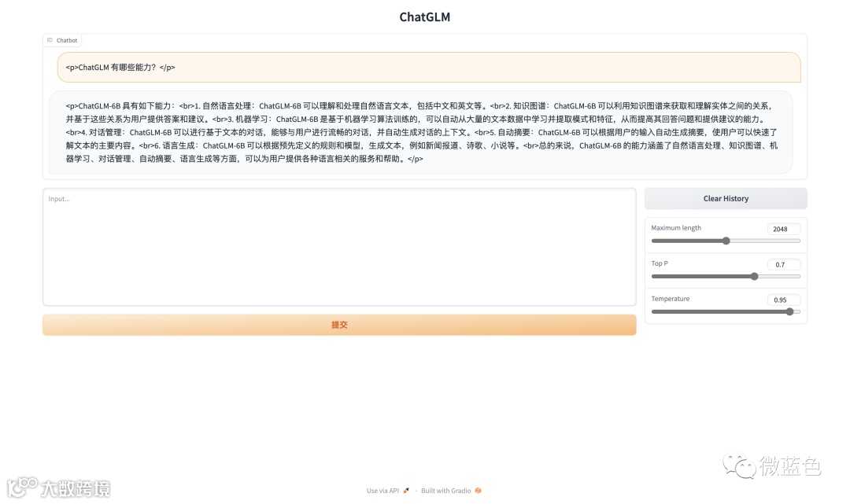Click the Temperature value box 0.95
Image resolution: width=850 pixels, height=504 pixels.
(x=784, y=300)
